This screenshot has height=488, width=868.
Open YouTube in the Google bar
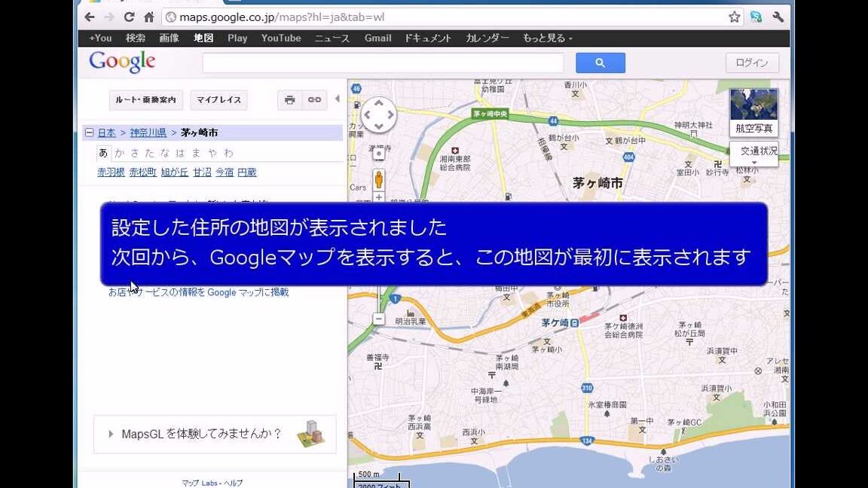[x=281, y=38]
